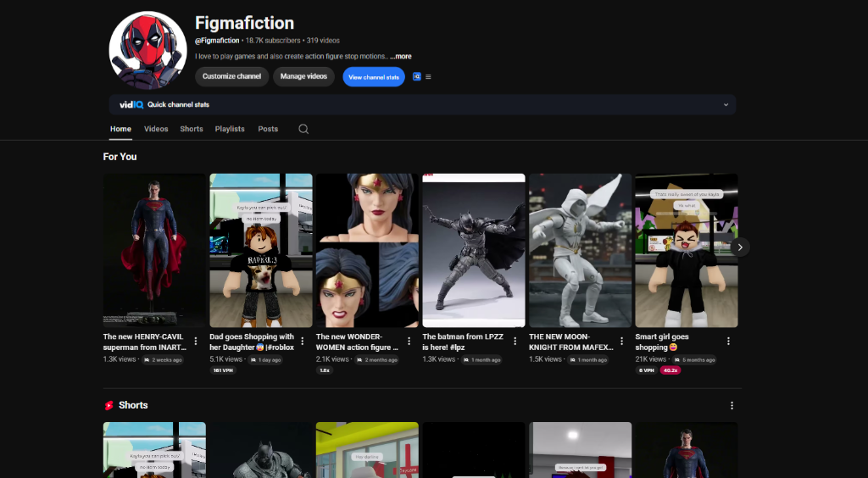Open options for HENRY-CAVIL superman video
This screenshot has width=868, height=478.
click(x=196, y=342)
